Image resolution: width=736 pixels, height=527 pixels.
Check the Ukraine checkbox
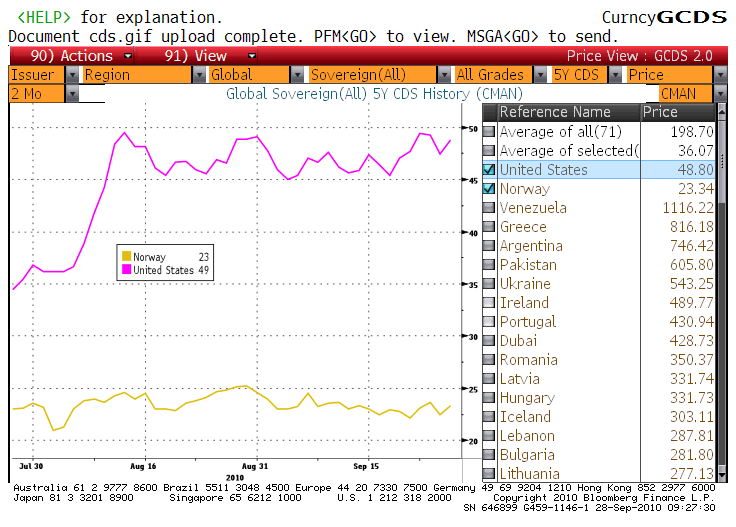point(489,283)
